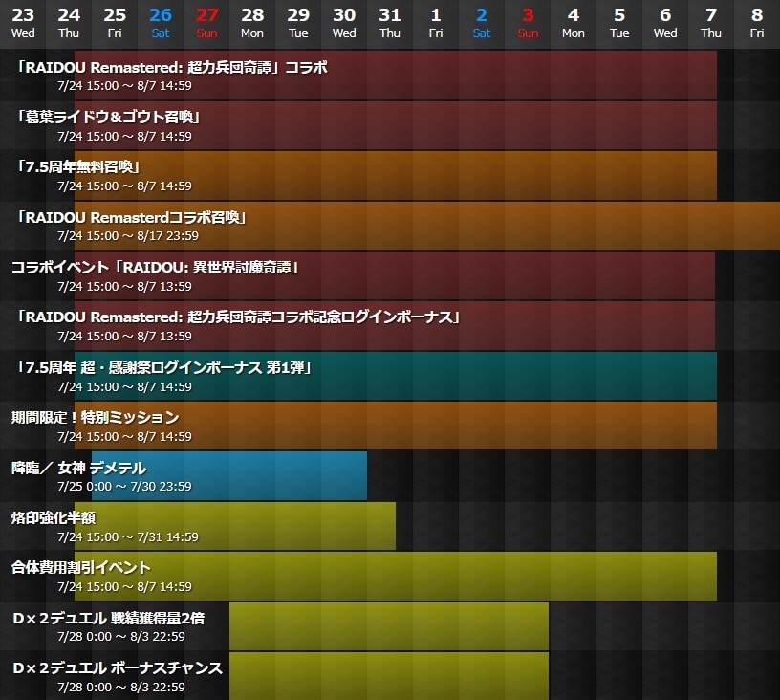
Task: Click the 25 Fri date header
Action: coord(115,24)
